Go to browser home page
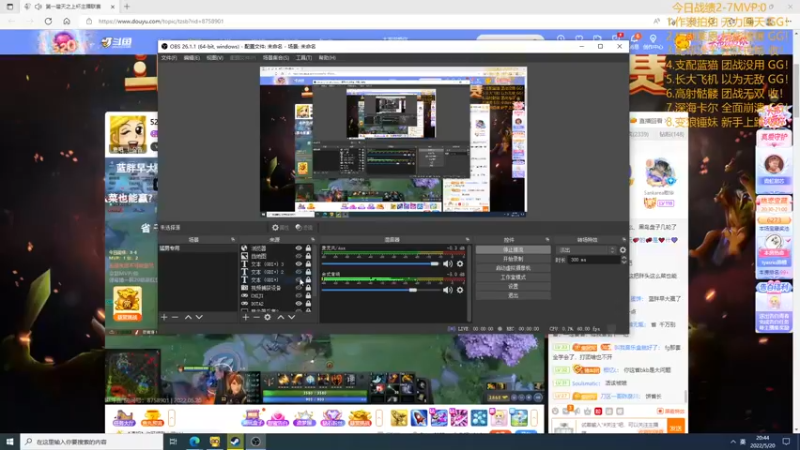The width and height of the screenshot is (800, 450). tap(66, 21)
